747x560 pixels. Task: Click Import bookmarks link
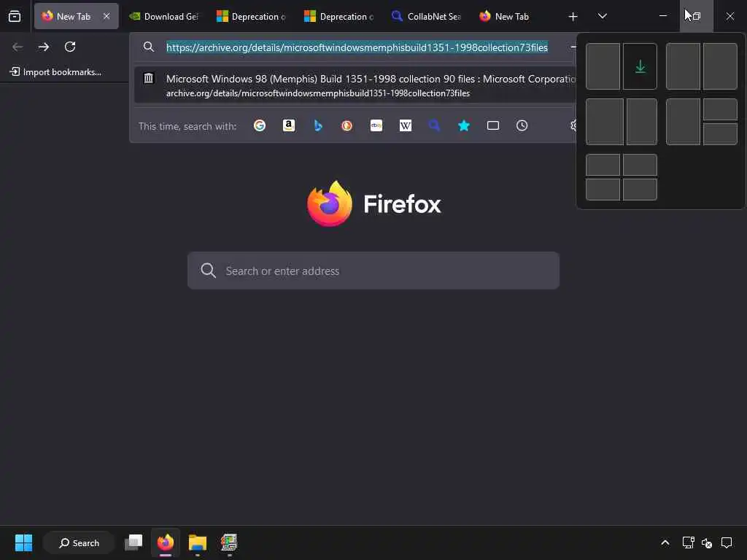[55, 72]
